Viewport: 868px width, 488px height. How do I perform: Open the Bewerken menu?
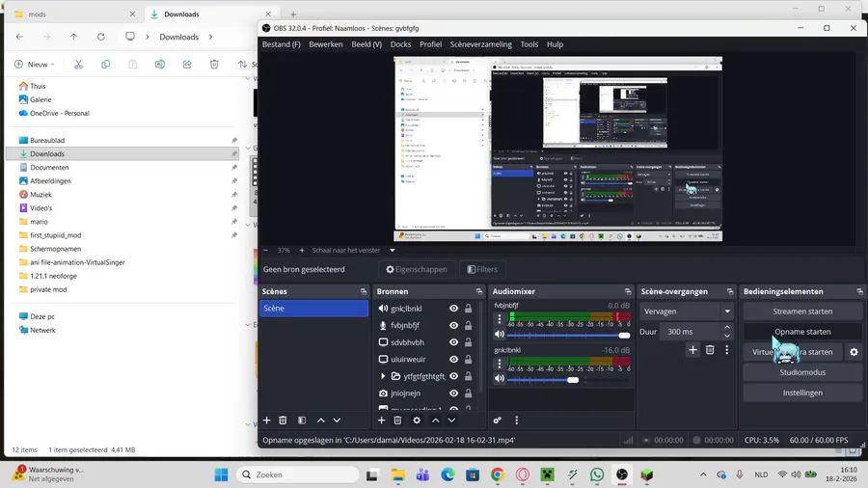(x=326, y=44)
